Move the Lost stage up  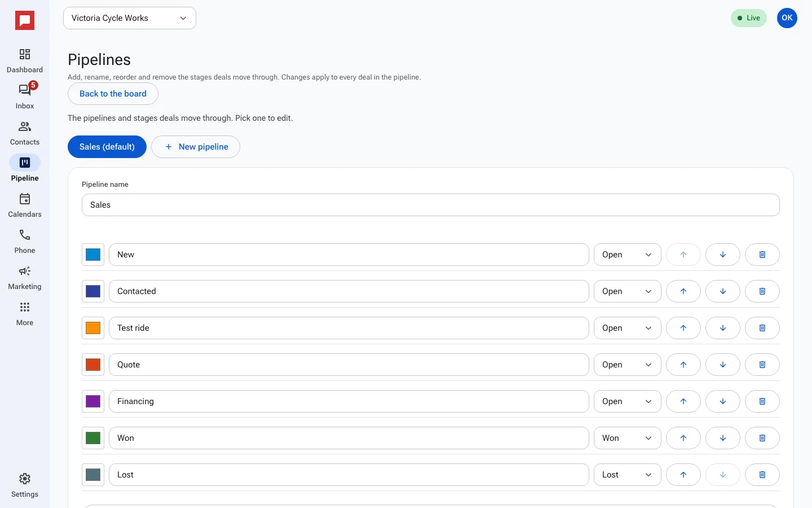pyautogui.click(x=683, y=475)
